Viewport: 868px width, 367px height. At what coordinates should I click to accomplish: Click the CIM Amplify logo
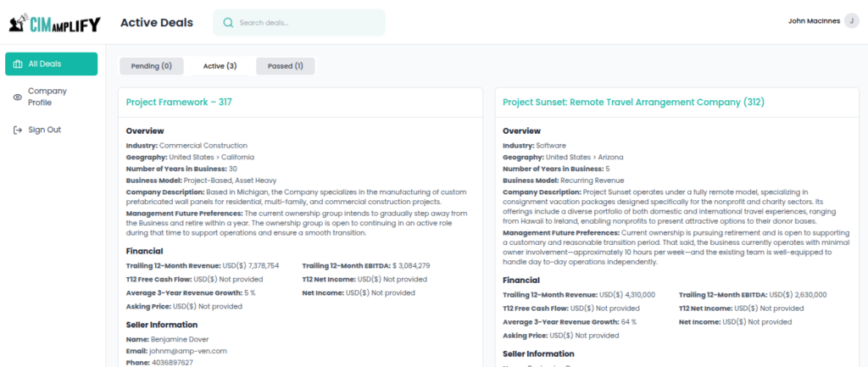55,23
